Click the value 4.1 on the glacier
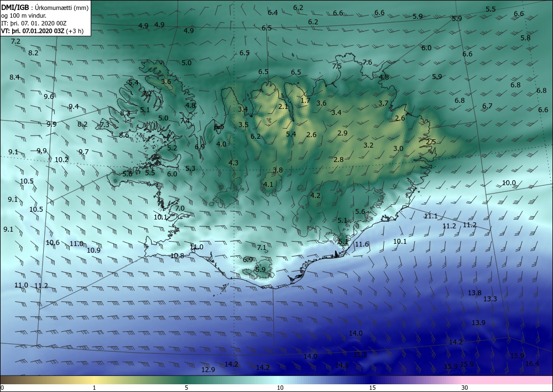The width and height of the screenshot is (553, 392). [x=268, y=184]
